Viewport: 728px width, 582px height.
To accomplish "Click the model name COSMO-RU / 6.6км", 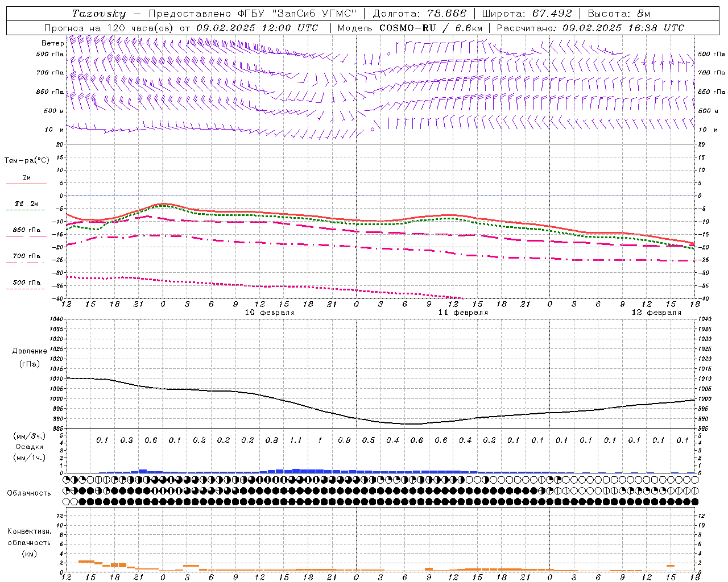I will [x=431, y=28].
